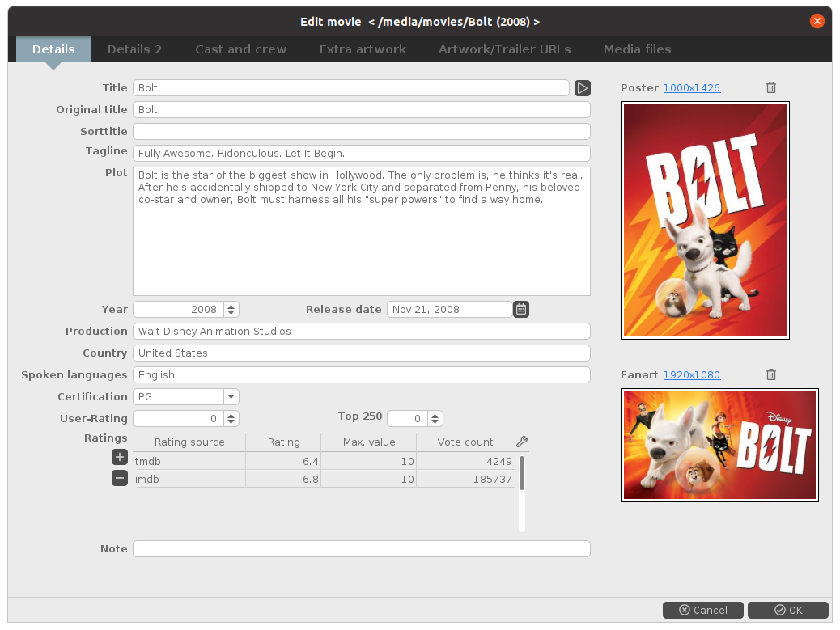The image size is (840, 630).
Task: Click the Bolt poster thumbnail
Action: 705,220
